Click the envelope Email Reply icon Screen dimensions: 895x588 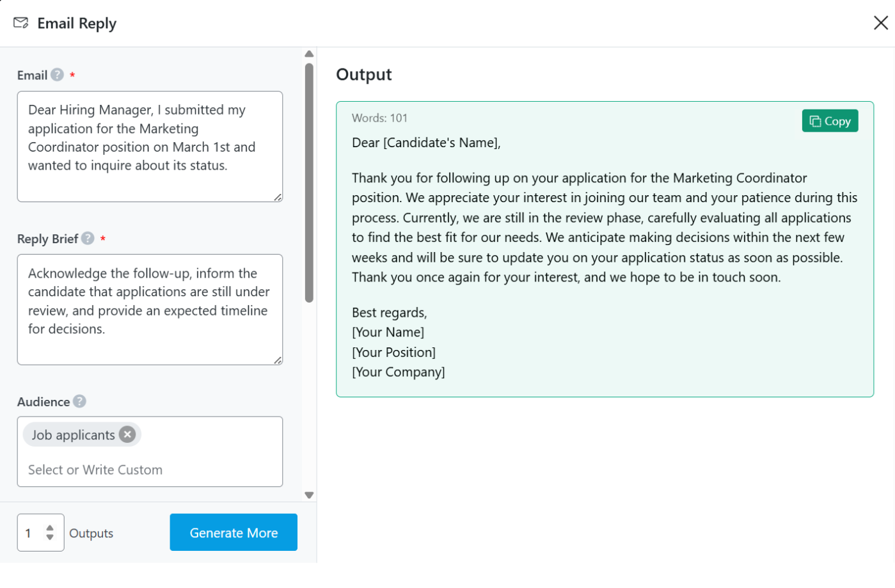[x=21, y=23]
